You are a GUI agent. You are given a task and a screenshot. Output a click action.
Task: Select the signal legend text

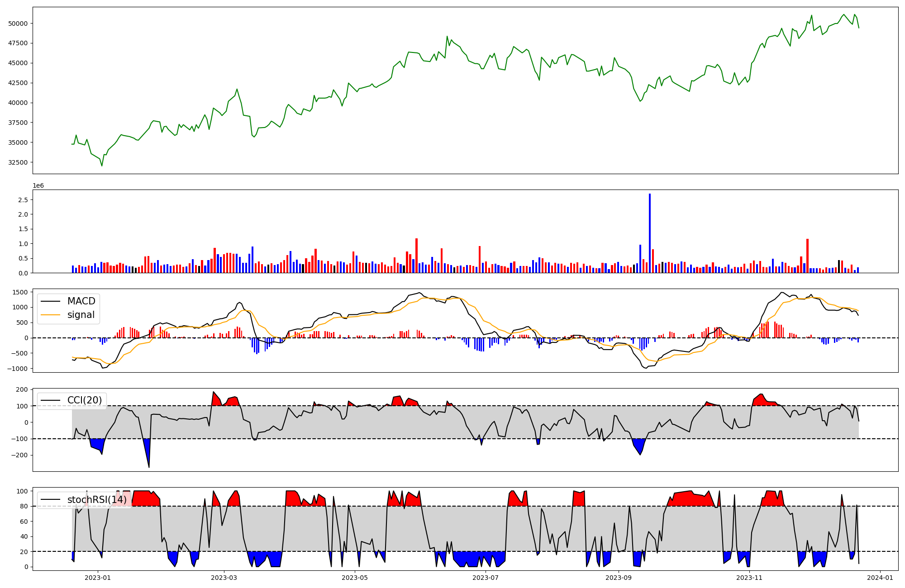click(x=81, y=315)
